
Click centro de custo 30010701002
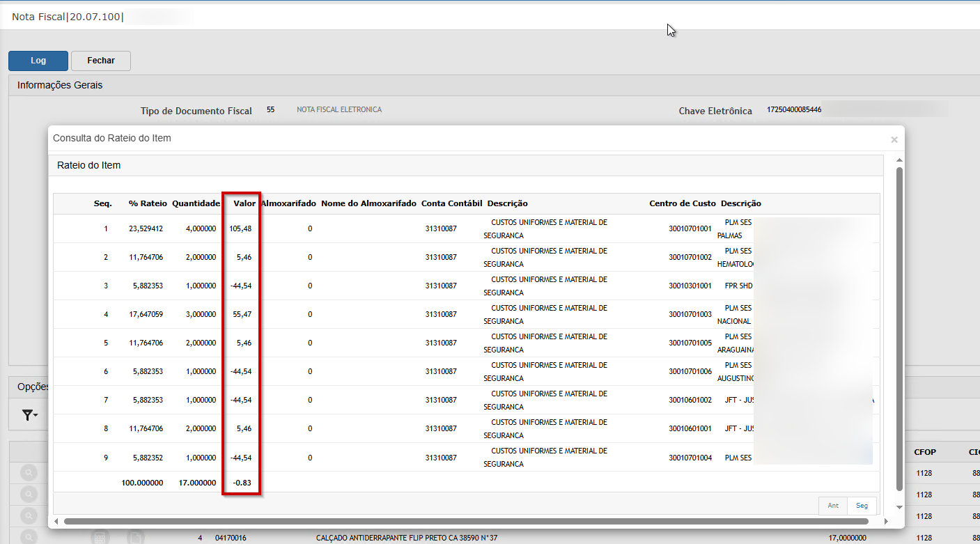pyautogui.click(x=690, y=257)
